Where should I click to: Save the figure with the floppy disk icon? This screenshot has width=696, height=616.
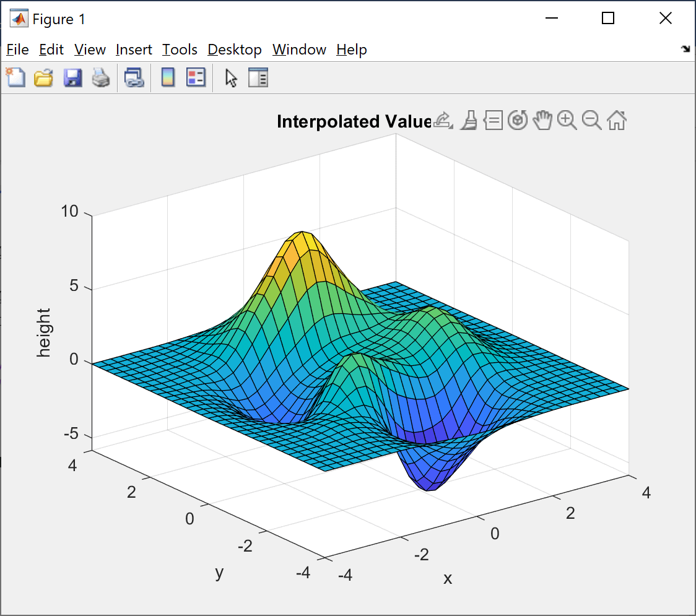click(72, 78)
